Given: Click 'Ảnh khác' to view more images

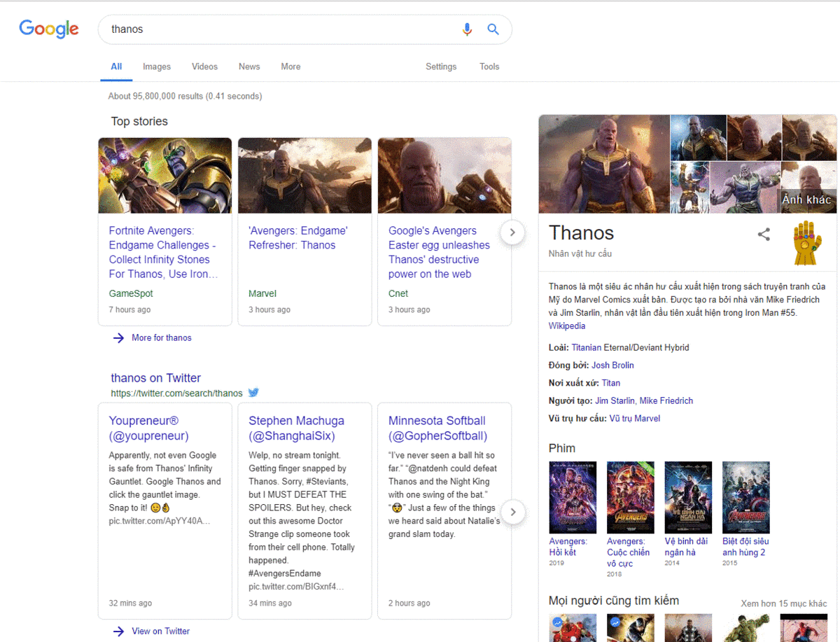Looking at the screenshot, I should (808, 199).
